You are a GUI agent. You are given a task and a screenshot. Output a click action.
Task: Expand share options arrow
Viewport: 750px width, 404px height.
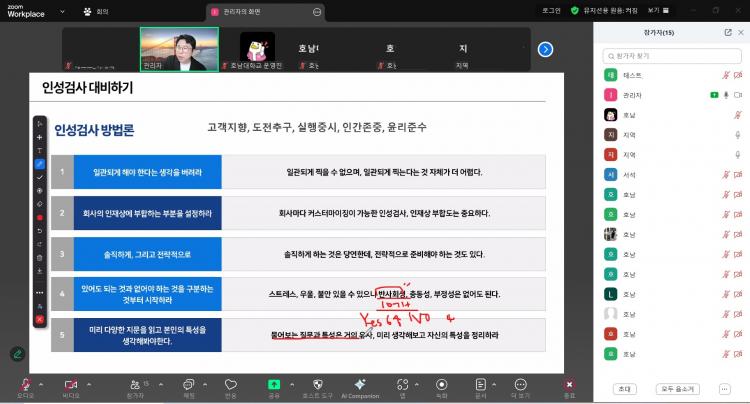click(292, 384)
